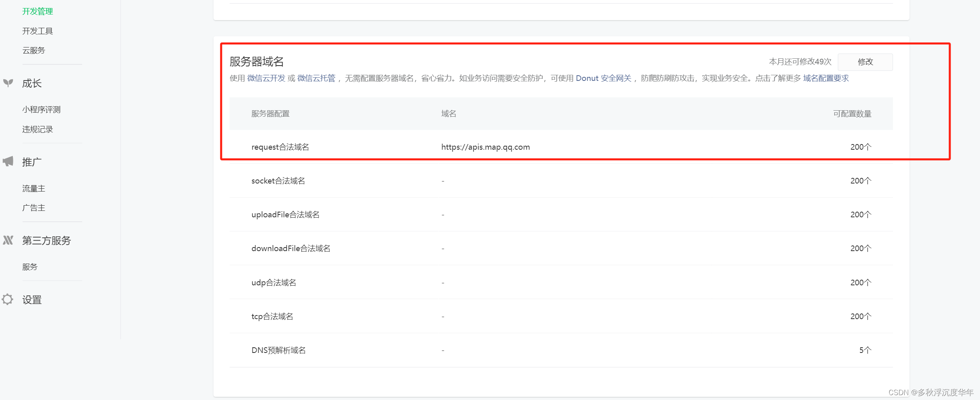Open 广告主 menu entry

(x=33, y=208)
